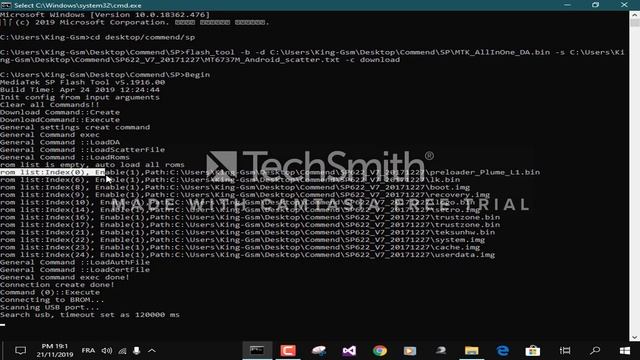The height and width of the screenshot is (360, 640).
Task: Click the cmd.exe title bar icon
Action: pyautogui.click(x=6, y=5)
